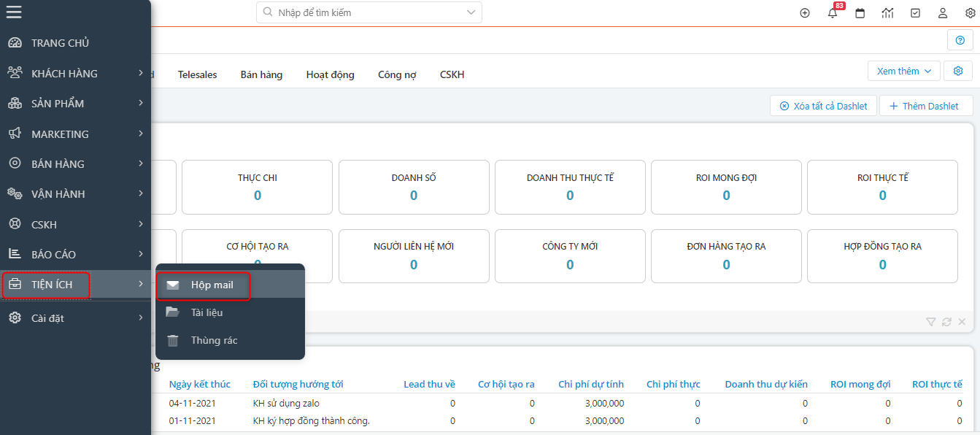Open the chart statistics icon
980x435 pixels.
(887, 13)
